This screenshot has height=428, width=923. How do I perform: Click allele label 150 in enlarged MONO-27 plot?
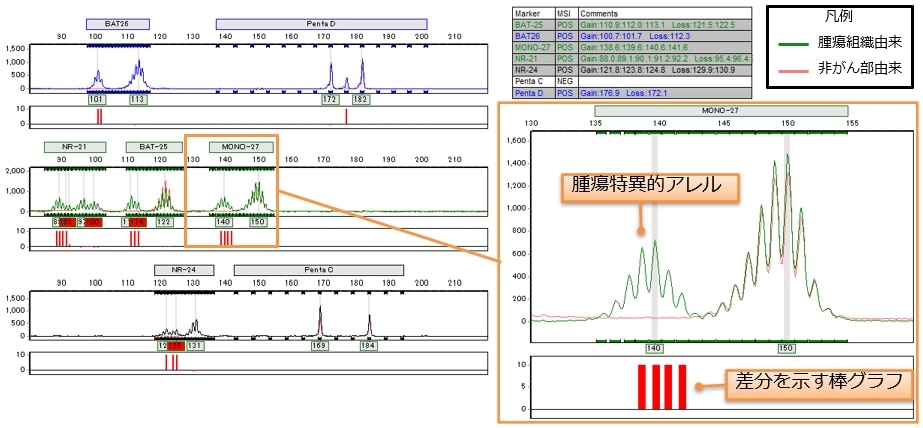click(788, 348)
